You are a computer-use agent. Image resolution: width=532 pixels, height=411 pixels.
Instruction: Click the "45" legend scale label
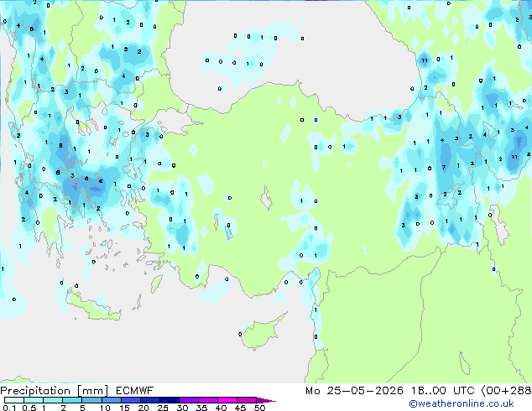click(240, 408)
